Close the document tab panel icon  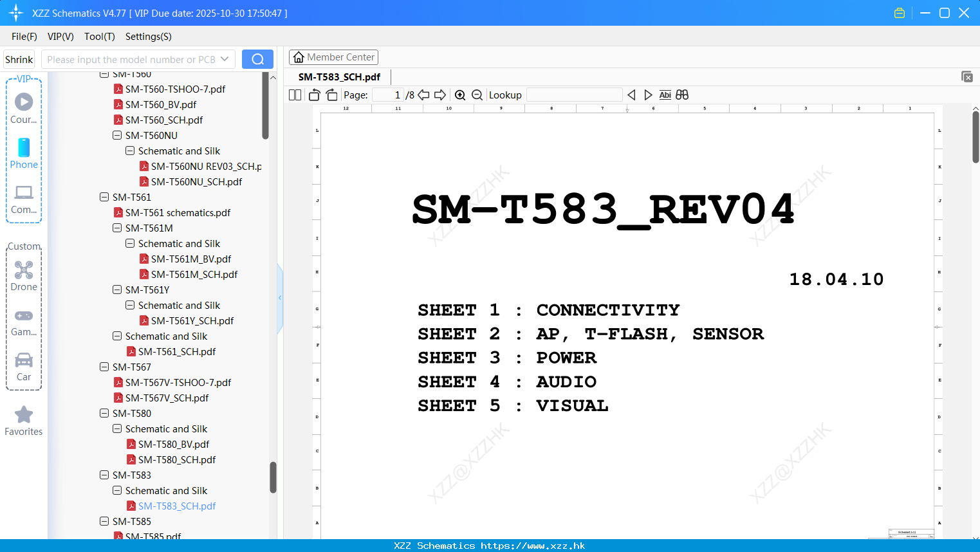[x=967, y=77]
